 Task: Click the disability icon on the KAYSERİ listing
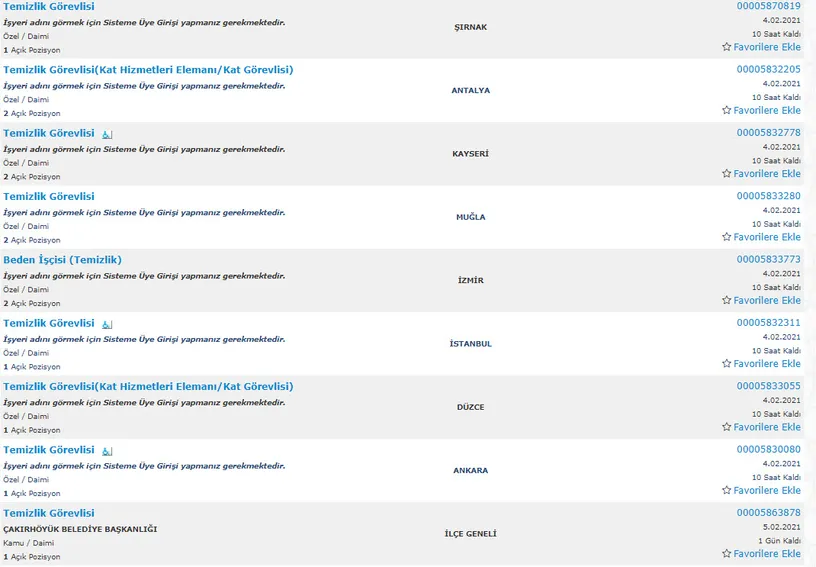point(108,134)
